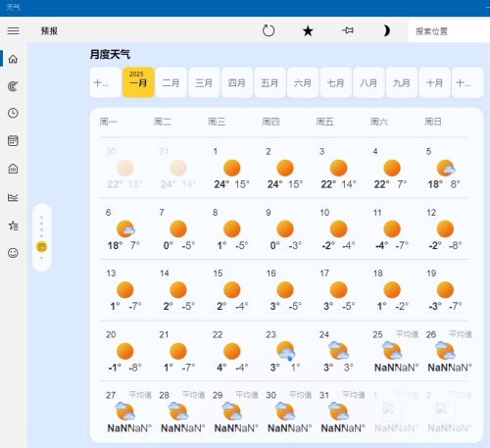Select the 八月 tab
Screen dimensions: 490x448
(368, 82)
